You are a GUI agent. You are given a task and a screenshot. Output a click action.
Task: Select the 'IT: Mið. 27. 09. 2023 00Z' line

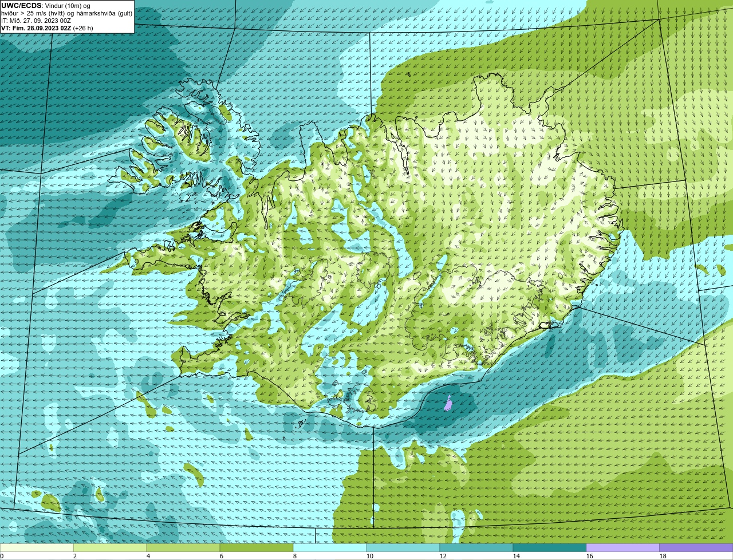[x=36, y=21]
